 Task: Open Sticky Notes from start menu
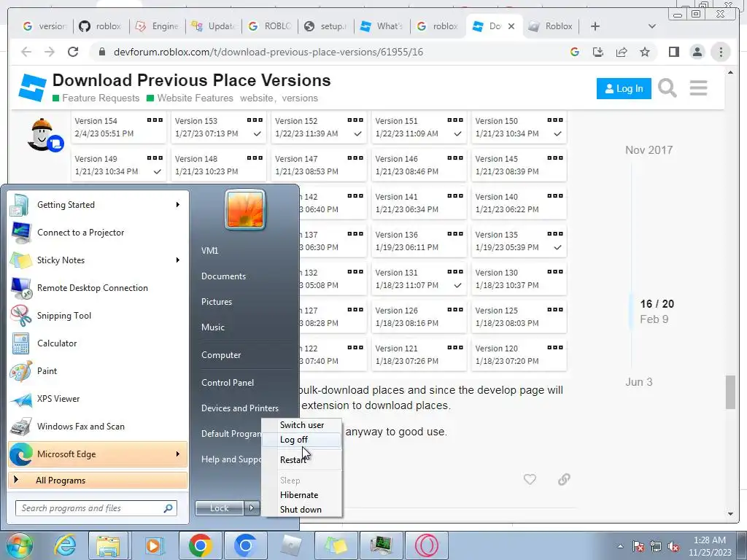(98, 260)
